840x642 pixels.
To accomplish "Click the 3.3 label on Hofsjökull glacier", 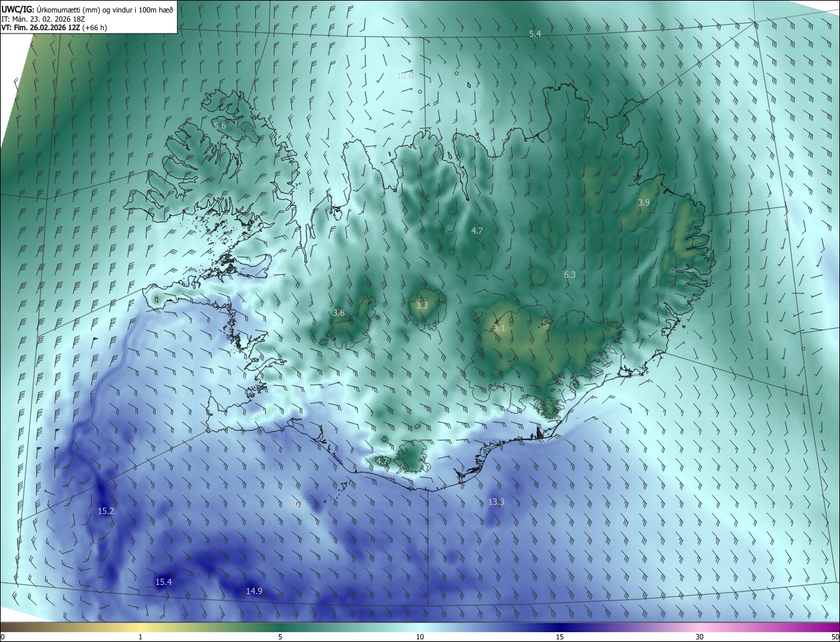I will (x=422, y=305).
